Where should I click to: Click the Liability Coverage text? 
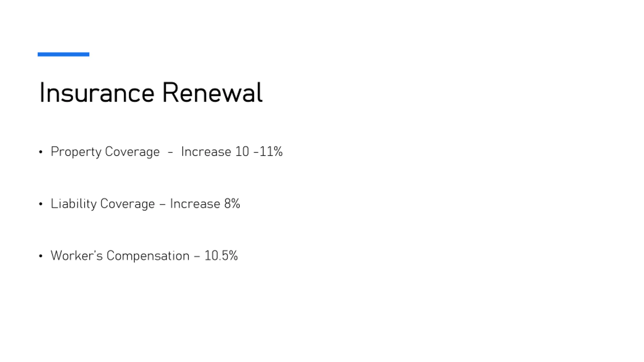[x=103, y=204]
